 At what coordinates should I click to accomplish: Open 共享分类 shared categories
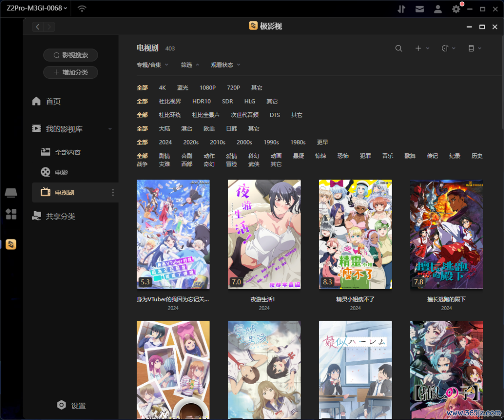pyautogui.click(x=54, y=216)
